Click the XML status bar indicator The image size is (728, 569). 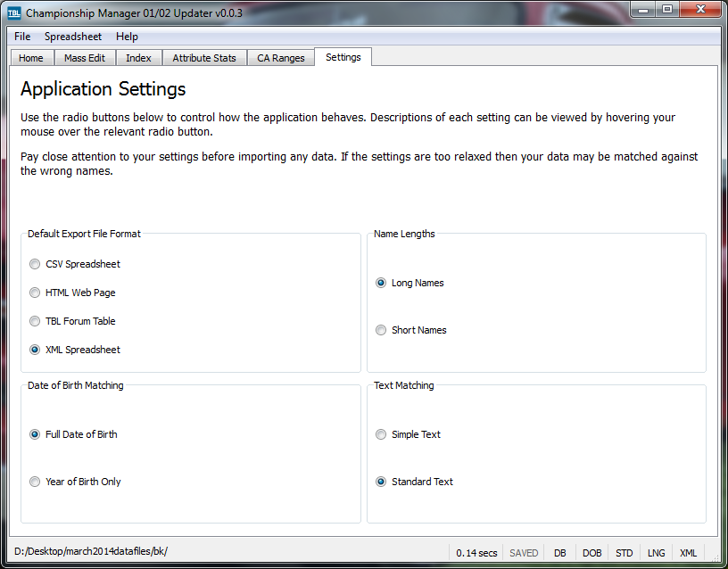click(x=688, y=553)
